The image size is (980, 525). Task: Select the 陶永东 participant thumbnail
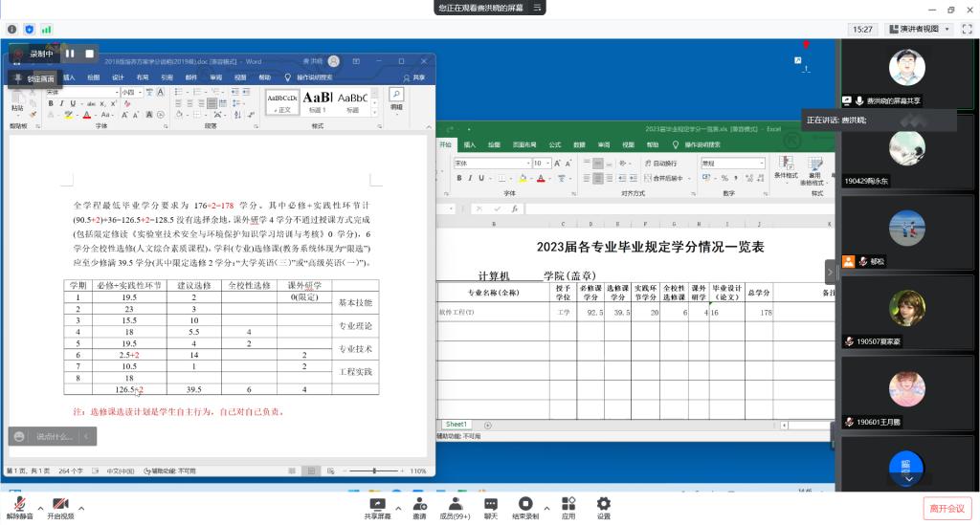pyautogui.click(x=906, y=151)
